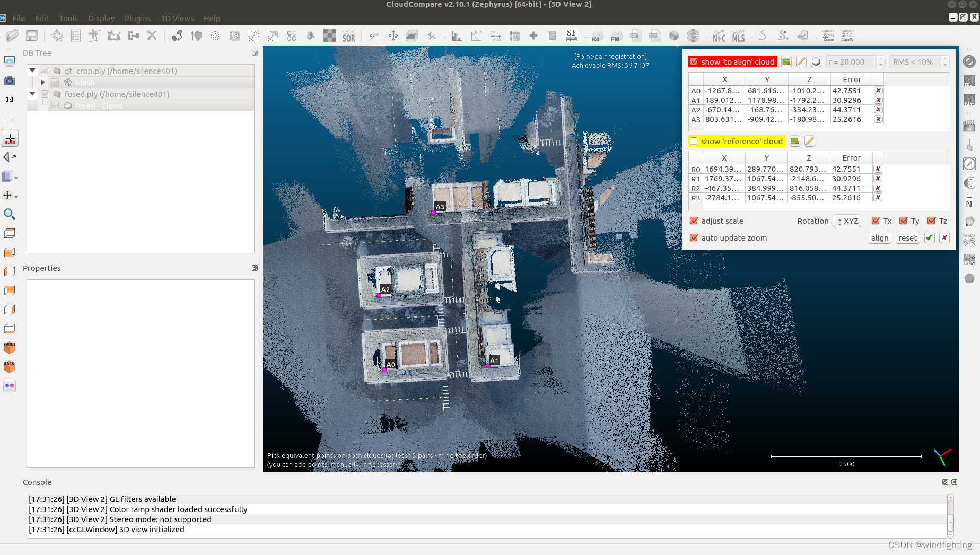
Task: Uncheck the Ty translation checkbox
Action: click(904, 221)
